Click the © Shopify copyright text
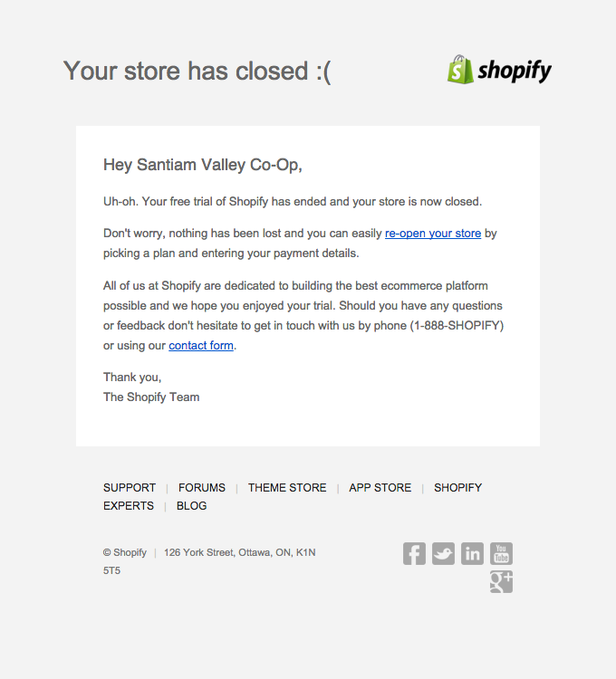The image size is (616, 679). pyautogui.click(x=125, y=552)
